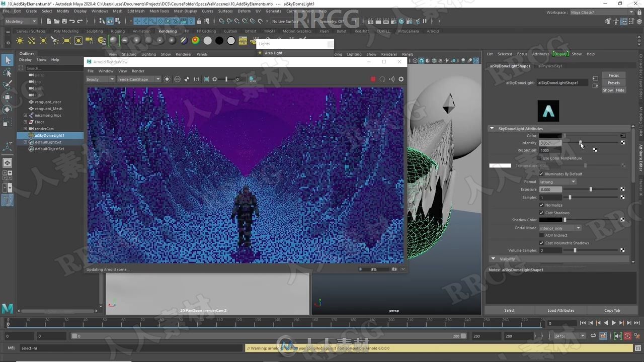The height and width of the screenshot is (362, 644).
Task: Create area light from Rendering shelf
Action: [66, 41]
